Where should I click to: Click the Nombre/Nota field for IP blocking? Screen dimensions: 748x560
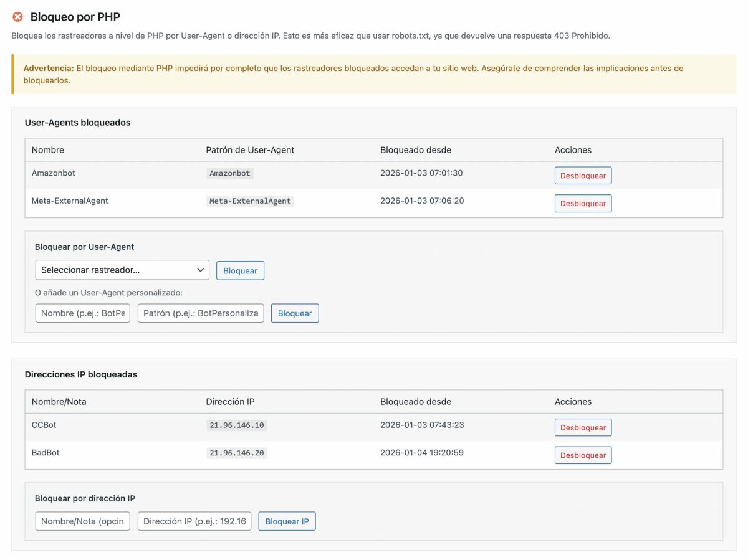(82, 521)
